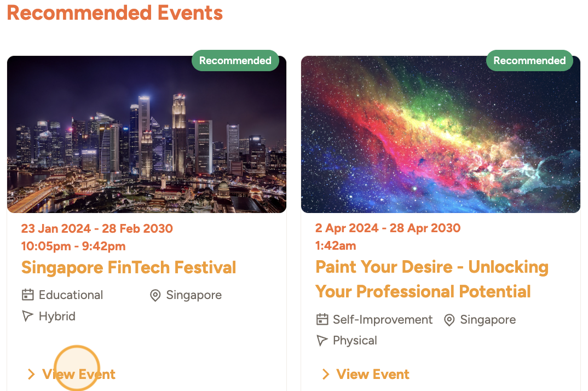Click the arrow icon beside Physical
The width and height of the screenshot is (588, 391).
[322, 341]
